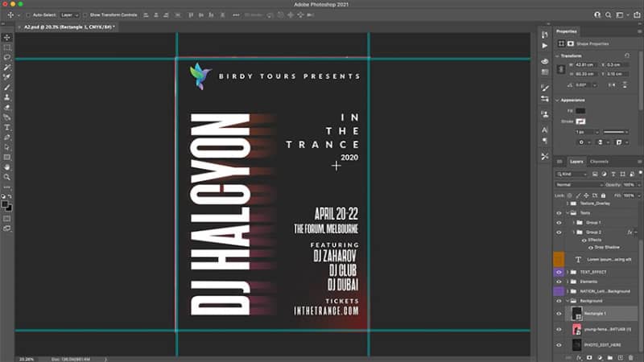Delete layer using the trash icon
644x362 pixels.
click(631, 358)
